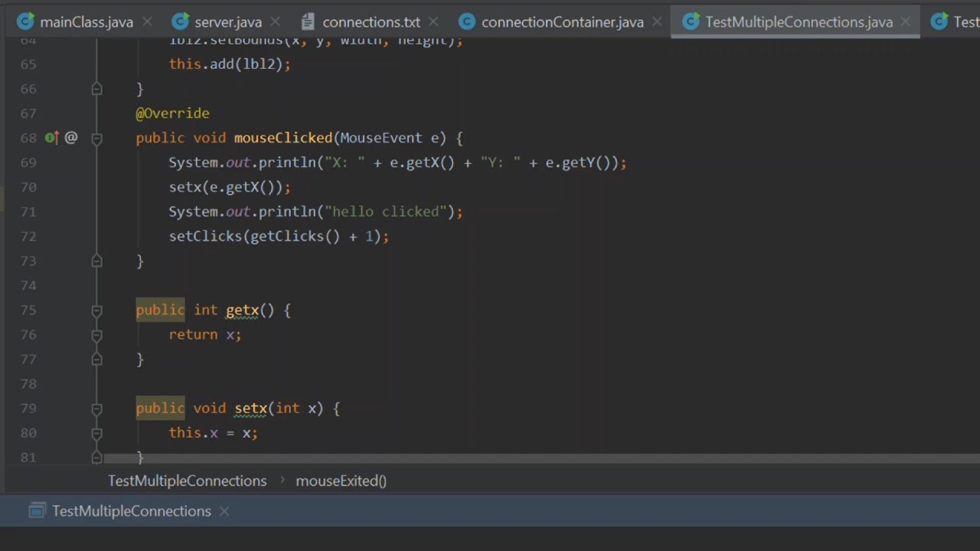Screen dimensions: 980x551
Task: Click the "X: " string on line 69
Action: click(345, 162)
